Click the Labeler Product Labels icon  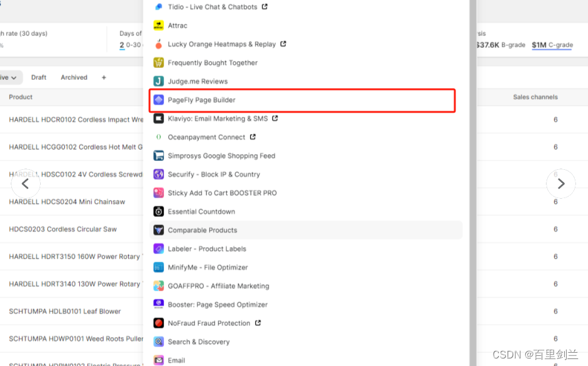(159, 248)
